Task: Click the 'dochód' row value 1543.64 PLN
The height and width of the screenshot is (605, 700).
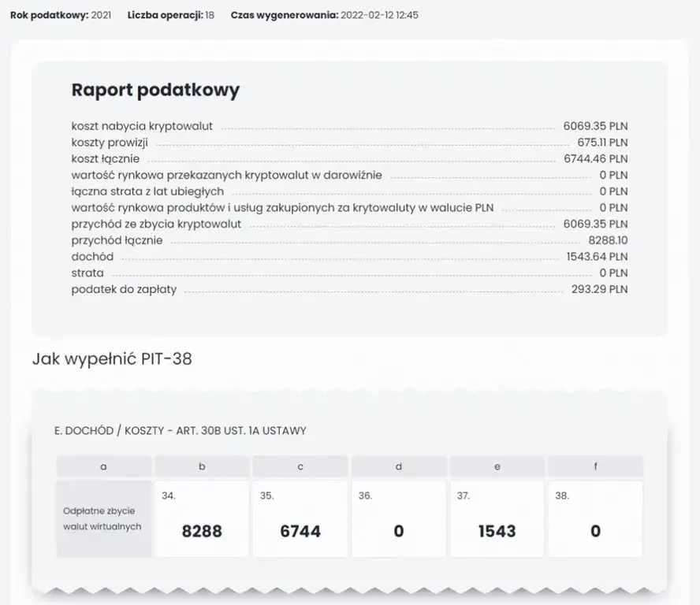Action: click(597, 257)
